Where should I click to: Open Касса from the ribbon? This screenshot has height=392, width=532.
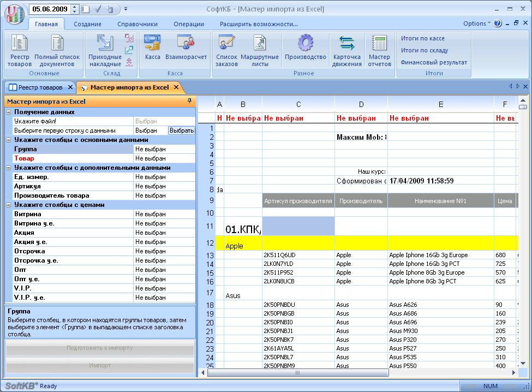(x=152, y=47)
